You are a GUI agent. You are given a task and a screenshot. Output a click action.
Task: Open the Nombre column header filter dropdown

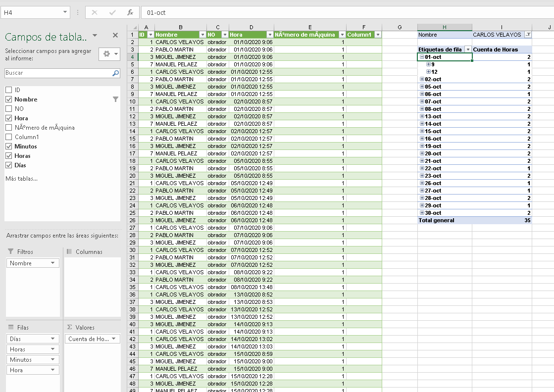click(x=202, y=35)
